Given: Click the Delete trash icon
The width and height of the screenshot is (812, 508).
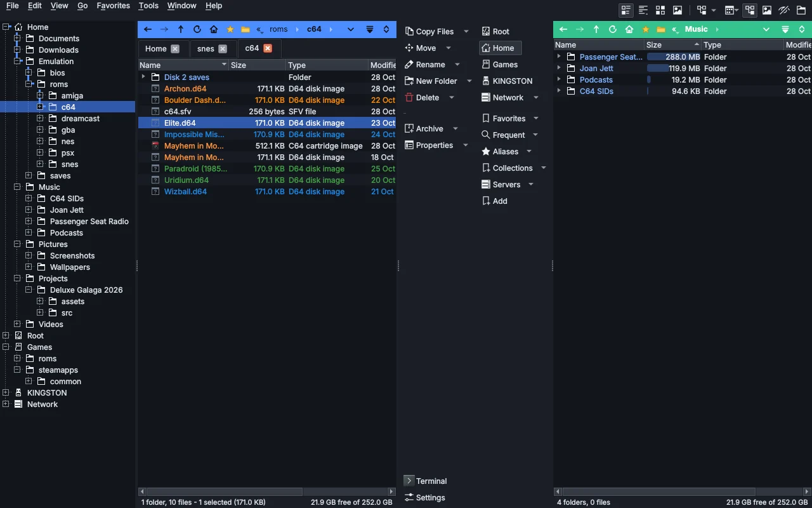Looking at the screenshot, I should [409, 97].
